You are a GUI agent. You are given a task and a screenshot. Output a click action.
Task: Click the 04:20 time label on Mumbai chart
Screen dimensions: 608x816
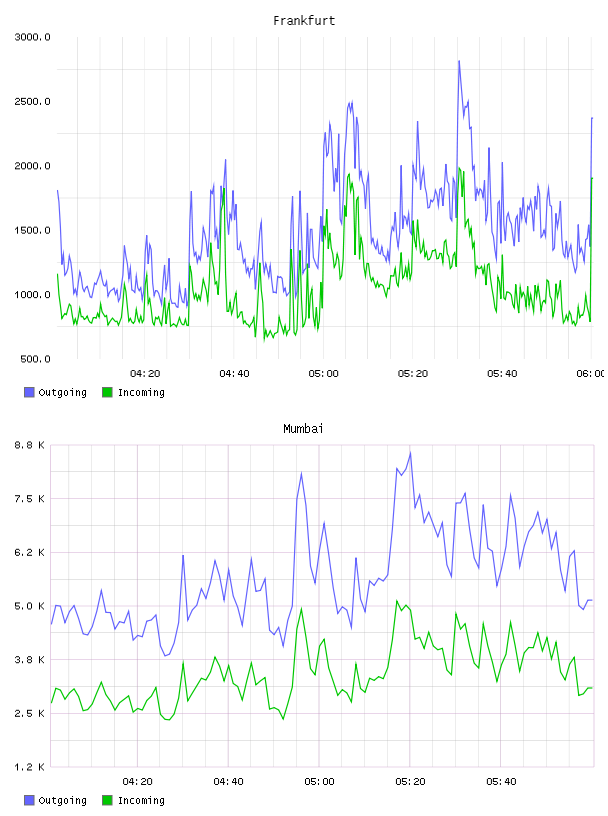137,782
